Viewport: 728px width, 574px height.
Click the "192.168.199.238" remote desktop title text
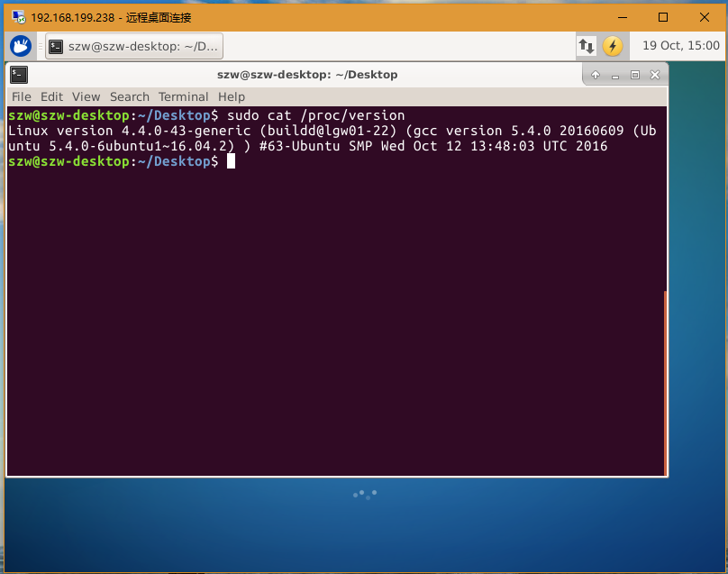[x=72, y=18]
